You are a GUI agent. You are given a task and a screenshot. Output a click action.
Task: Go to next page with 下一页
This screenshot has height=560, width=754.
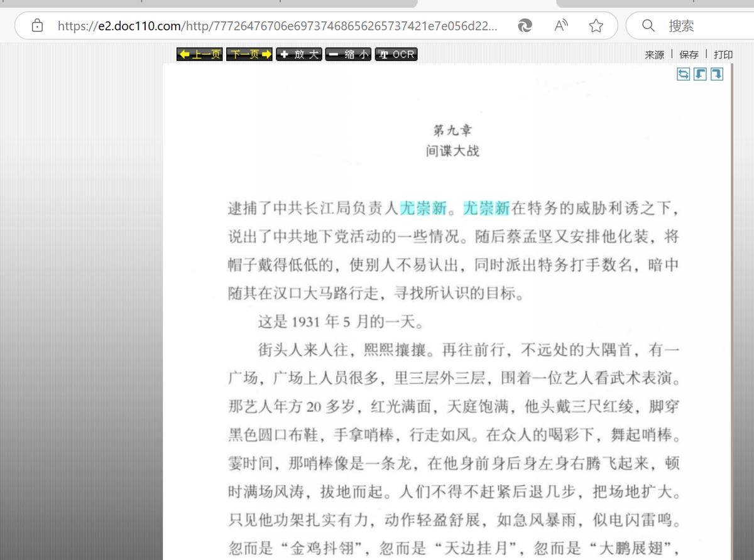249,55
